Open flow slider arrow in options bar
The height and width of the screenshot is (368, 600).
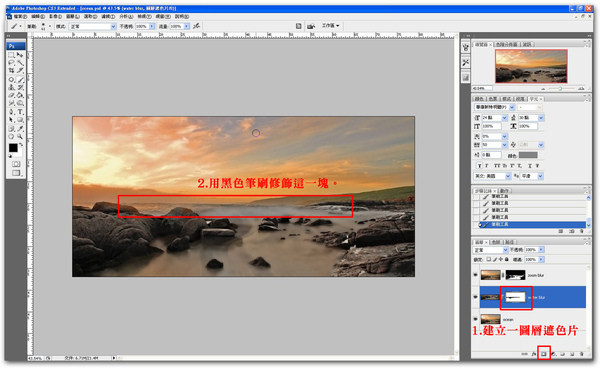tap(186, 26)
